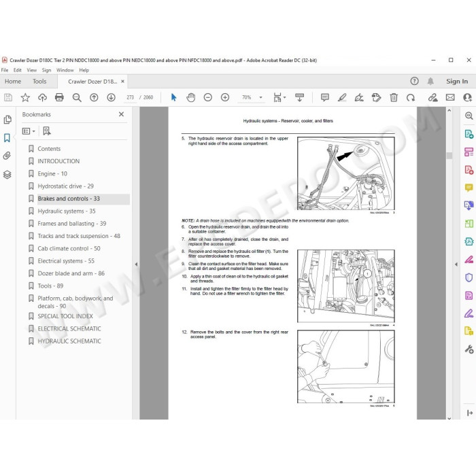Print the document
Screen dimensions: 476x476
(x=60, y=97)
